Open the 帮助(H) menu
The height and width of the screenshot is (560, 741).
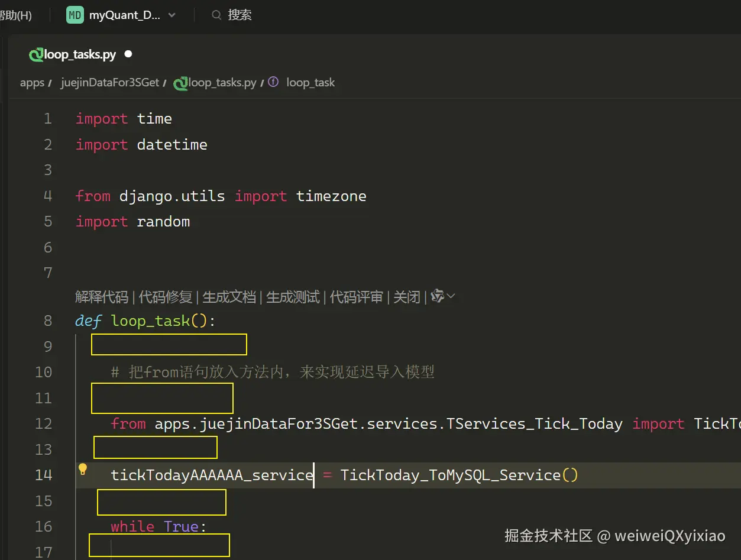[17, 15]
